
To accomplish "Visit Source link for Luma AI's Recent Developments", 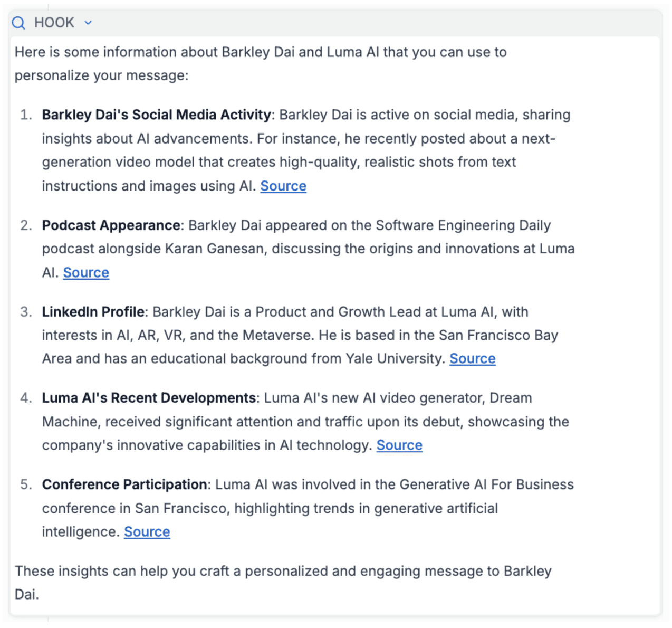I will (x=399, y=445).
